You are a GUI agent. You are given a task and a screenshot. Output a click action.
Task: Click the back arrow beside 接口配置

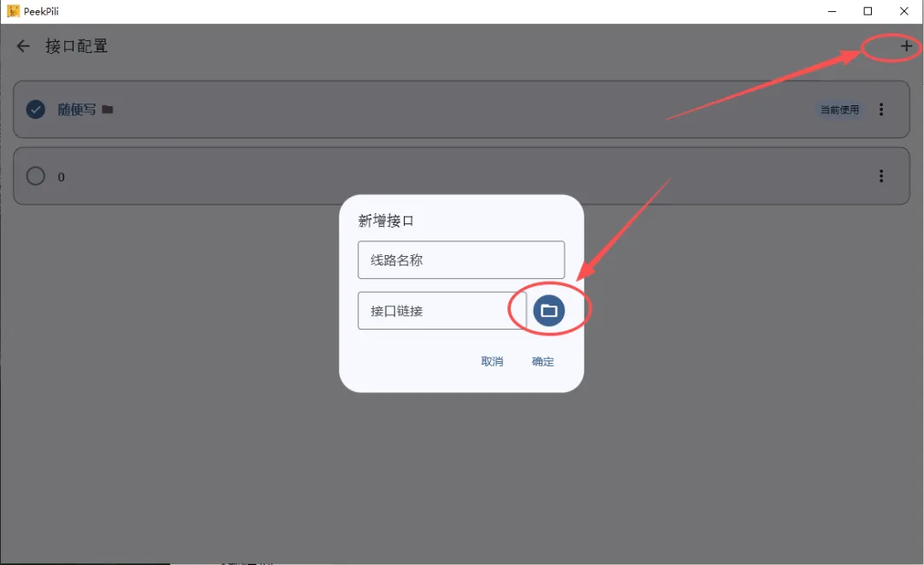pos(23,46)
